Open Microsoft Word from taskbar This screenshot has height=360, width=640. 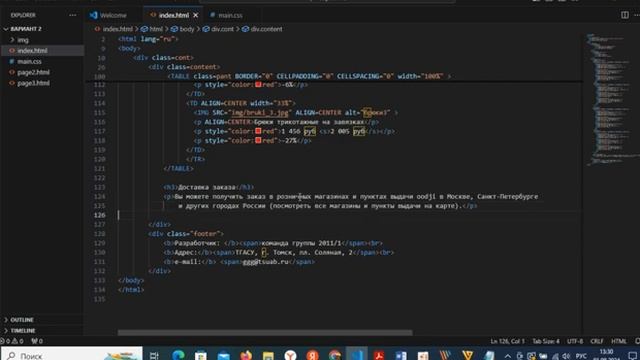[x=401, y=355]
